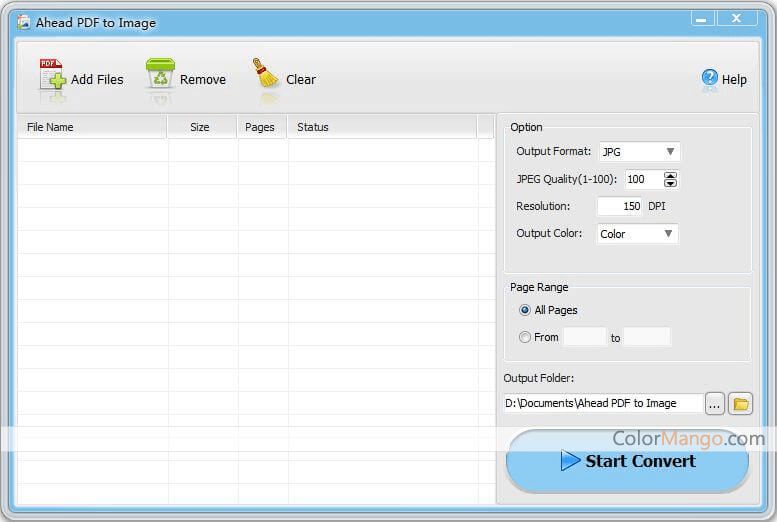The image size is (777, 522).
Task: Click the Help text link
Action: pos(734,79)
